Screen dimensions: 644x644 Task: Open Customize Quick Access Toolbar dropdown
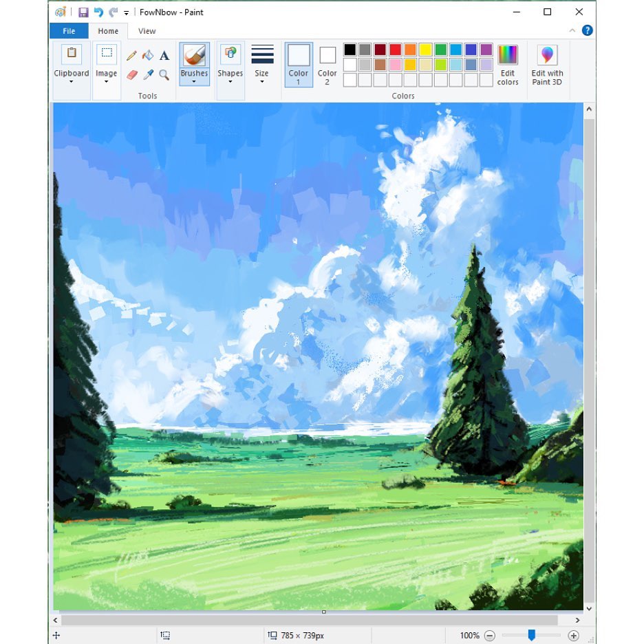coord(126,13)
